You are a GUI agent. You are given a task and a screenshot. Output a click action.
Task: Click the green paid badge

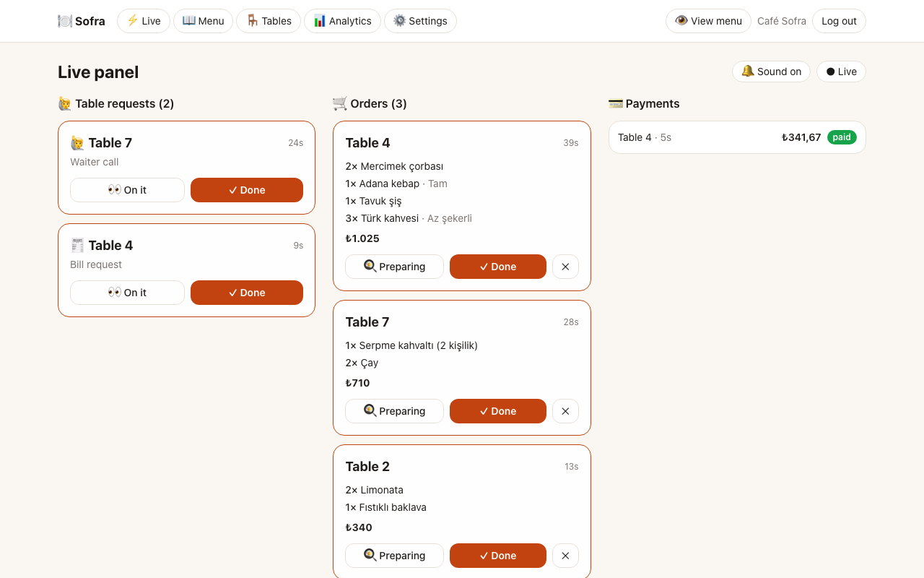(x=842, y=137)
